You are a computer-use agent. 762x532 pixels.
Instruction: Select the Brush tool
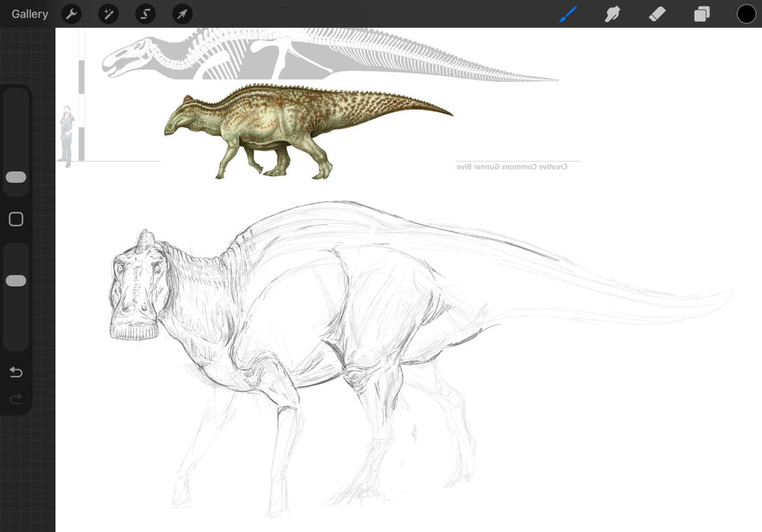point(568,14)
